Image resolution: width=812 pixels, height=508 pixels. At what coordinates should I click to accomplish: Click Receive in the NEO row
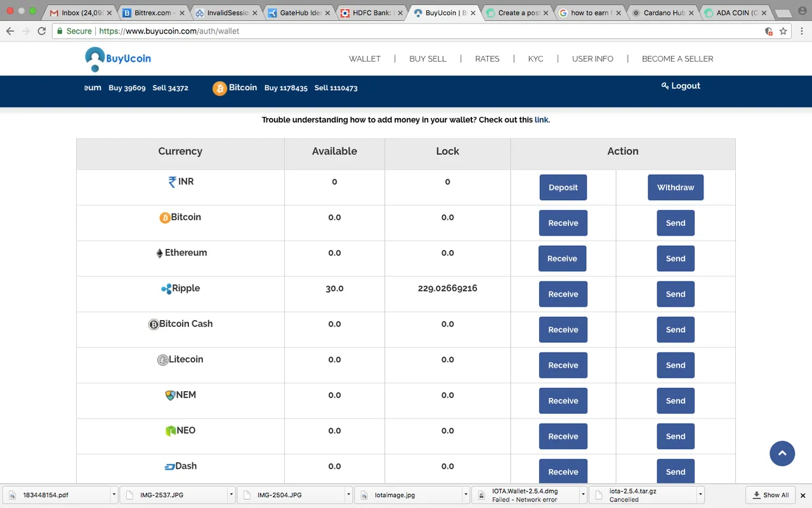[x=563, y=436]
